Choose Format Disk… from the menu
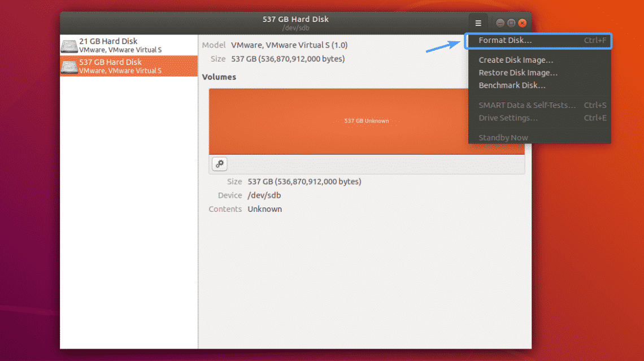 [x=539, y=40]
